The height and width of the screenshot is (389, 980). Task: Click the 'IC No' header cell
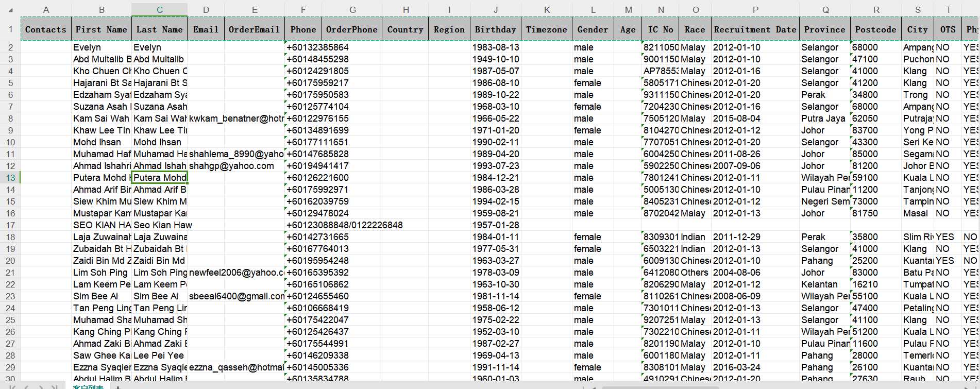point(661,29)
